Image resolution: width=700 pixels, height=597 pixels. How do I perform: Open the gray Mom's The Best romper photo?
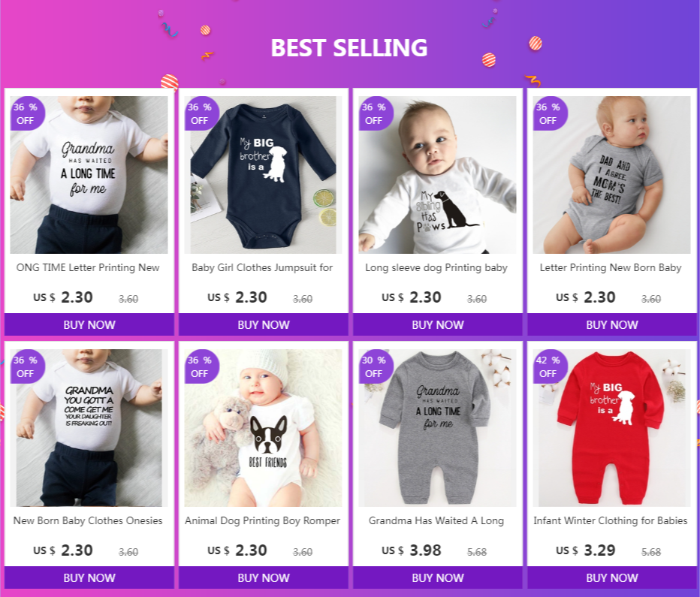click(611, 175)
